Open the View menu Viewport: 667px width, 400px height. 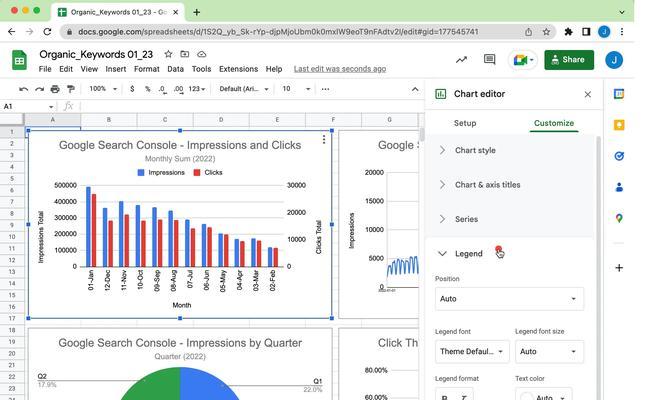[89, 69]
